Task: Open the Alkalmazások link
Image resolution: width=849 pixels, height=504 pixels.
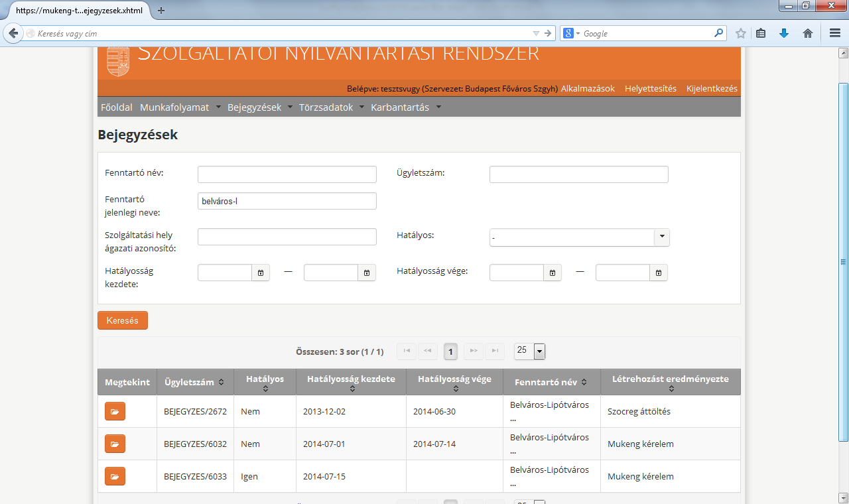Action: coord(588,88)
